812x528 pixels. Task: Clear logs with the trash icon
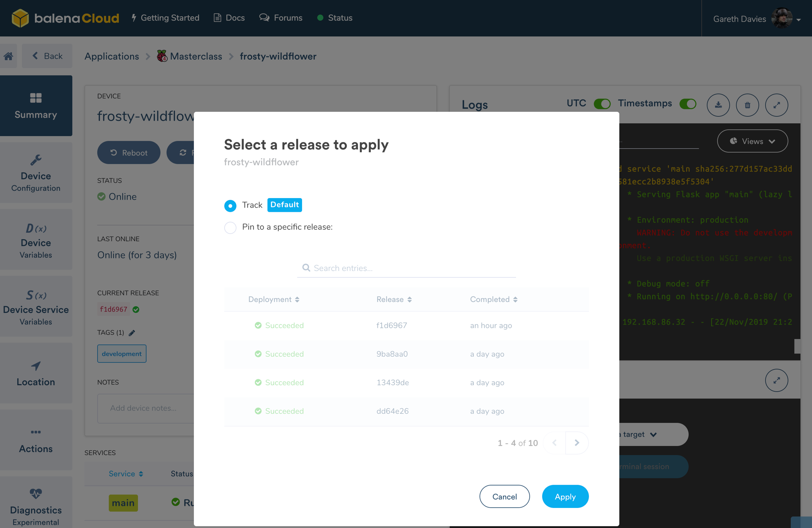747,105
